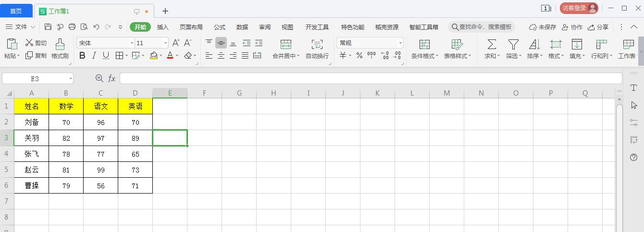This screenshot has height=232, width=644.
Task: Apply the red font color button
Action: [170, 56]
